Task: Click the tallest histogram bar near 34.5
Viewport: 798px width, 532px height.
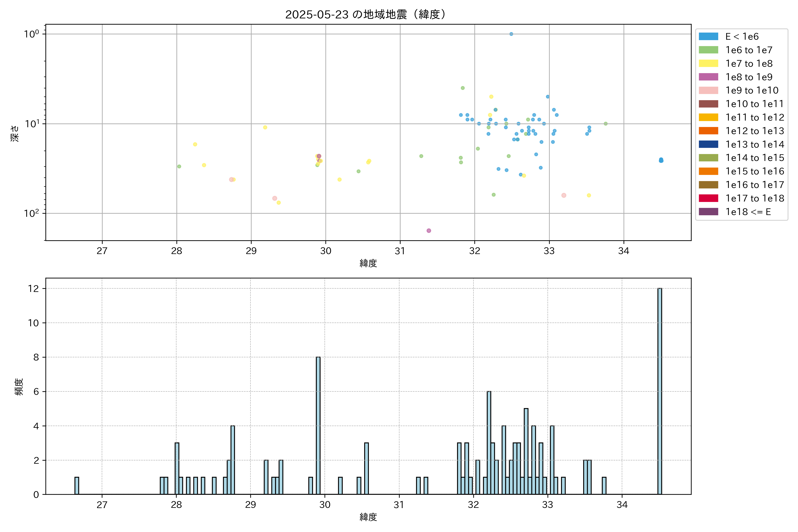Action: [x=660, y=390]
